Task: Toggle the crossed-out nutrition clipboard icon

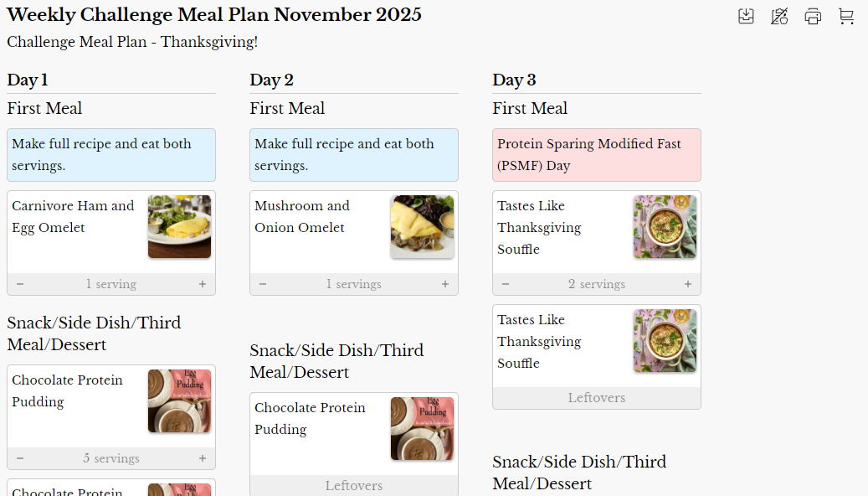Action: [779, 17]
